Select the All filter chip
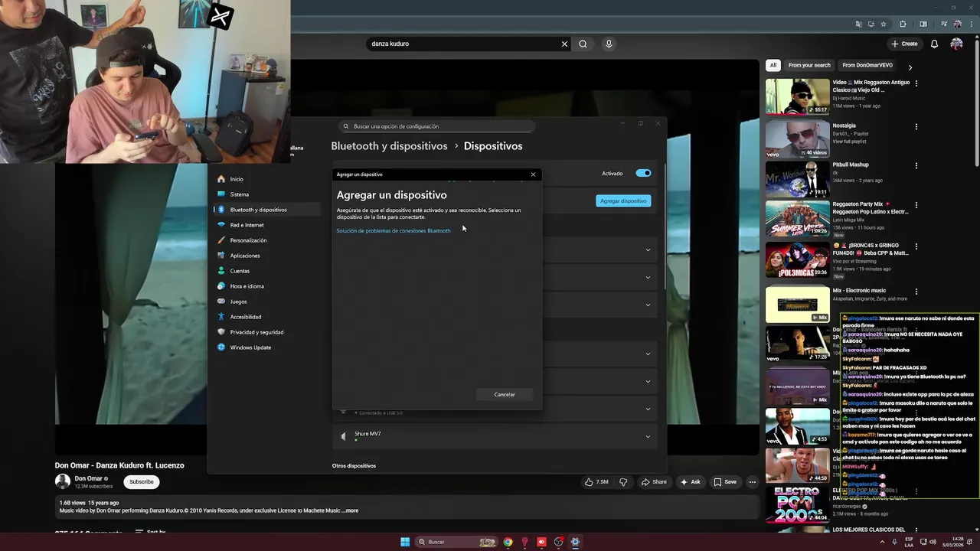The height and width of the screenshot is (551, 980). 773,66
